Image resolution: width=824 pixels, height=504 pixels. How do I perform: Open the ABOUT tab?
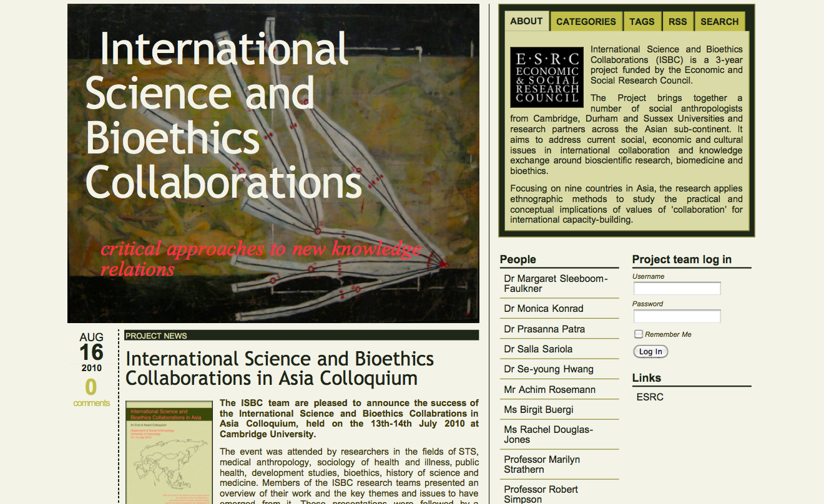click(x=526, y=21)
